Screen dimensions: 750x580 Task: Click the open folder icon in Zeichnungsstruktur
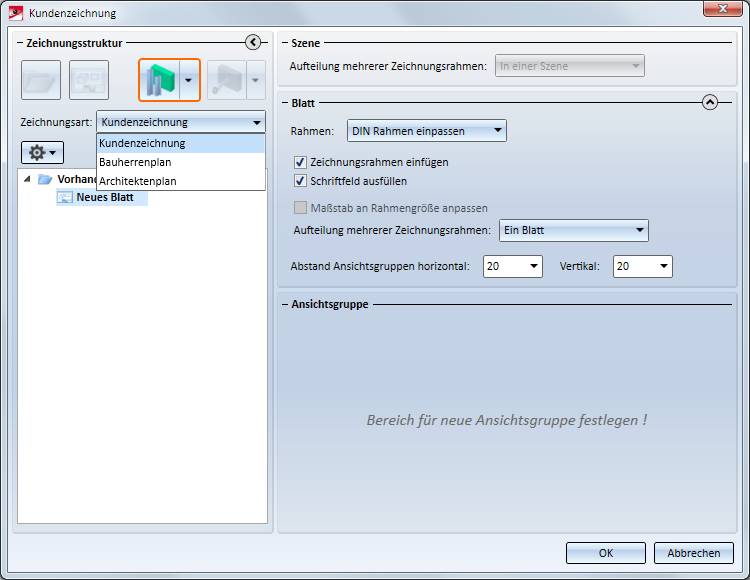pyautogui.click(x=41, y=80)
